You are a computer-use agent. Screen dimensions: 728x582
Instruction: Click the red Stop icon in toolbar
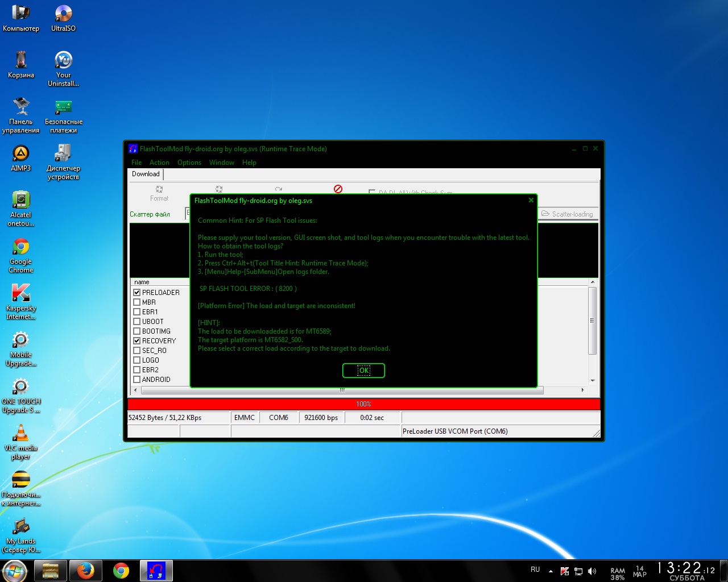point(338,189)
